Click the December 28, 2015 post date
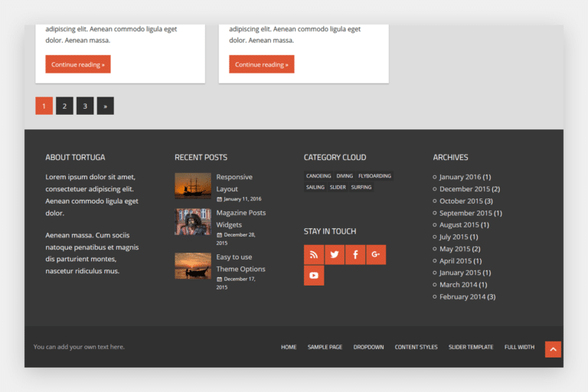The width and height of the screenshot is (588, 392). pyautogui.click(x=236, y=239)
